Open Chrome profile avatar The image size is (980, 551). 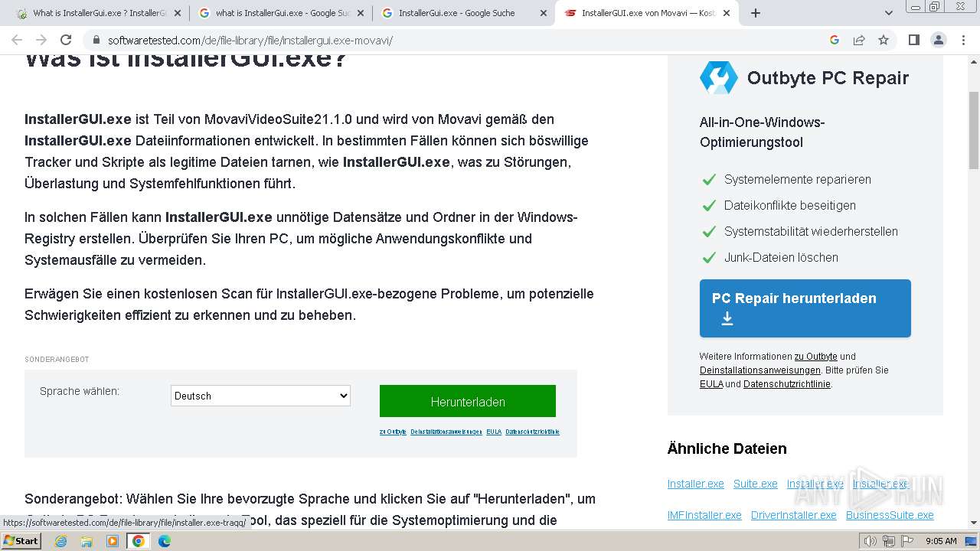click(938, 40)
